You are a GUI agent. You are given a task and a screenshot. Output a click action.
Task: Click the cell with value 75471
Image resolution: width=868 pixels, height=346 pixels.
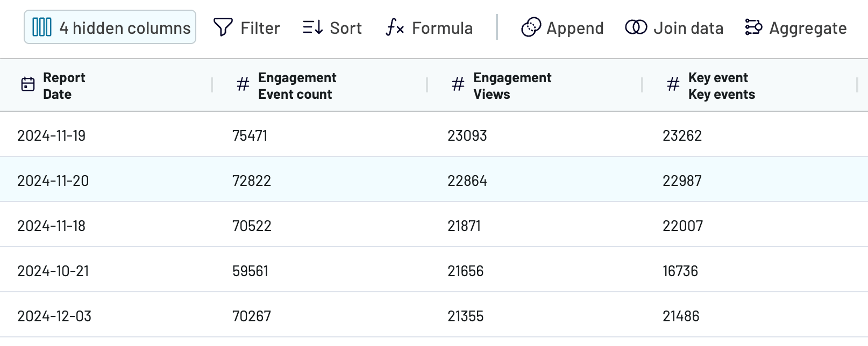pos(250,135)
